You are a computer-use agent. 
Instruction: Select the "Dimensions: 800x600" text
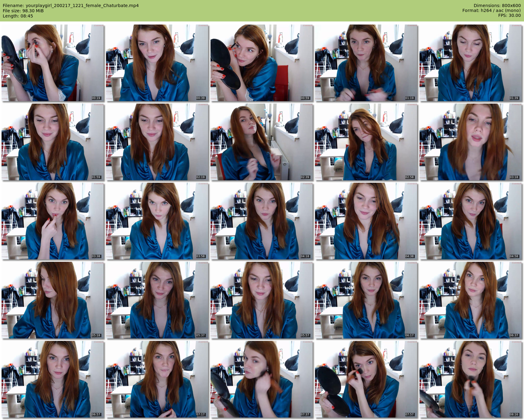(x=497, y=6)
